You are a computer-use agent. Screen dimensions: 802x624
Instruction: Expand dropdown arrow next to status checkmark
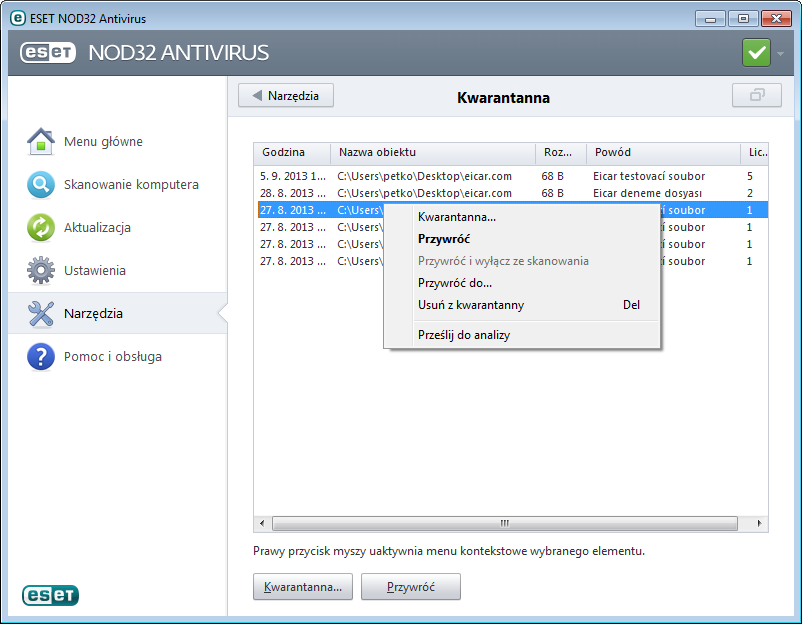(781, 53)
